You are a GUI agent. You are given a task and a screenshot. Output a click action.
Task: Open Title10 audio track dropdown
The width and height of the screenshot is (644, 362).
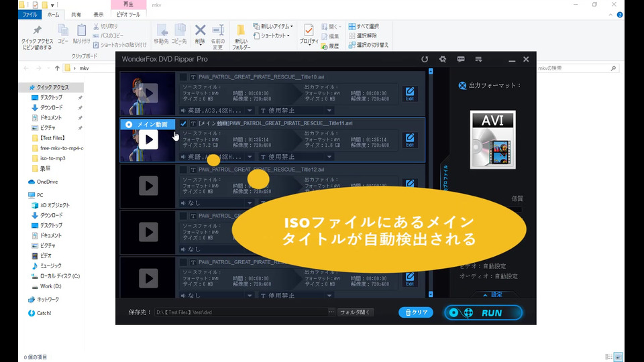(x=250, y=111)
